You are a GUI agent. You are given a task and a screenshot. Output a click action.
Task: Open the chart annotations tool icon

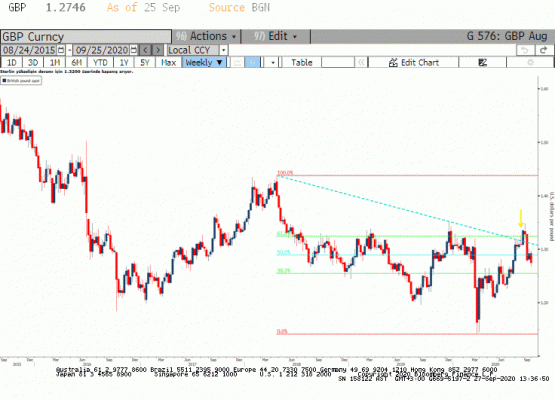point(482,63)
